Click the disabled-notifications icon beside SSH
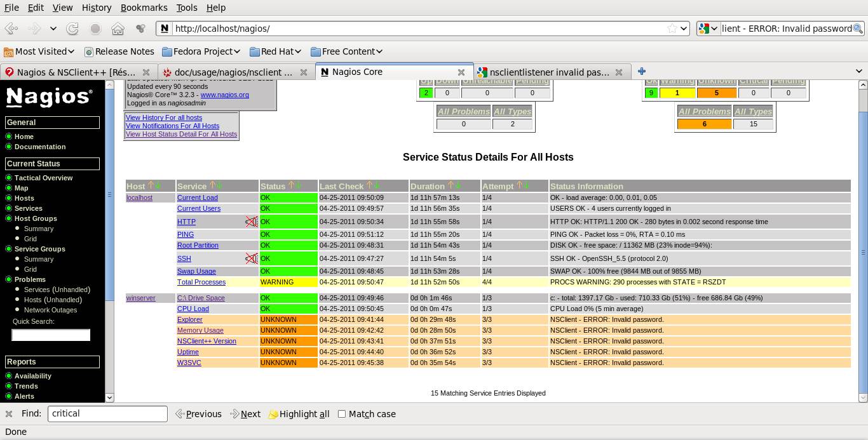The image size is (868, 440). pyautogui.click(x=252, y=258)
